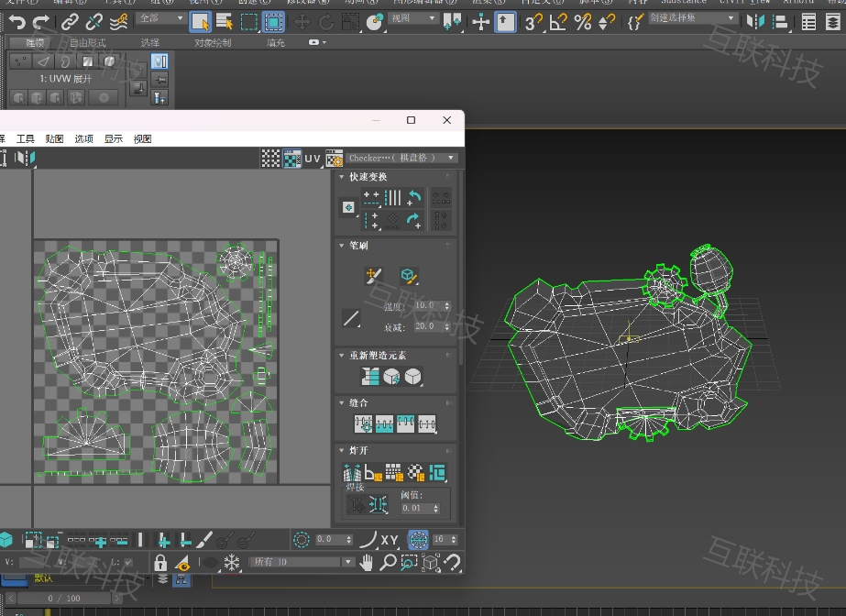Click the Target Weld icon in 焊接
The width and height of the screenshot is (846, 616).
356,504
